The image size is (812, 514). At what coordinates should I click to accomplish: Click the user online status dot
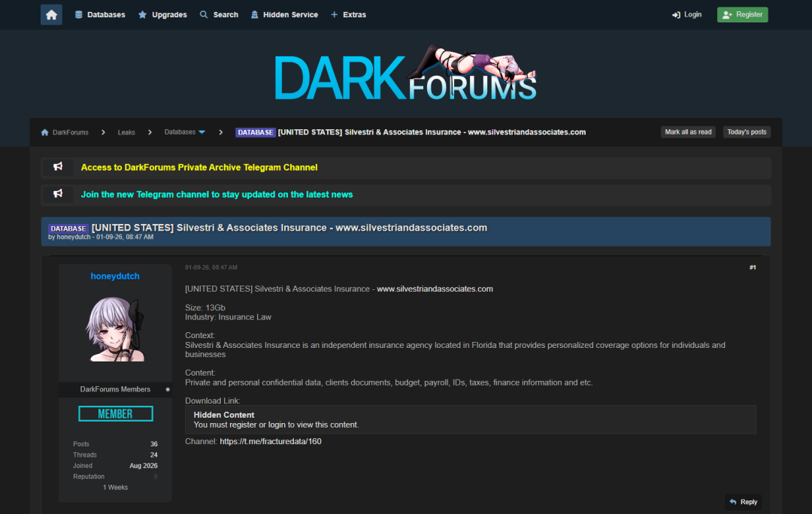pos(168,389)
